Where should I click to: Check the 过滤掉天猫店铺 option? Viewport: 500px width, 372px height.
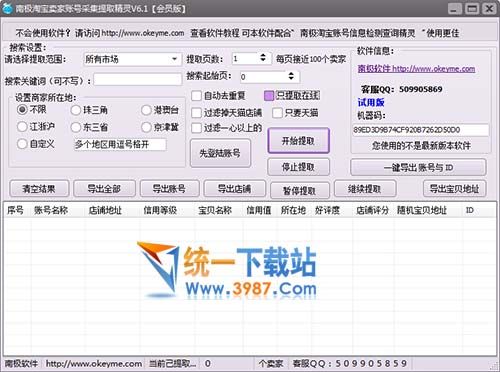click(196, 113)
